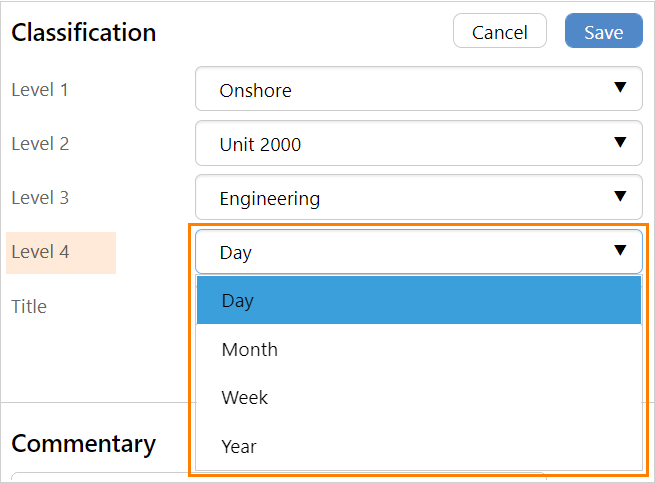This screenshot has height=483, width=655.
Task: Select Year in the dropdown list
Action: pyautogui.click(x=418, y=446)
